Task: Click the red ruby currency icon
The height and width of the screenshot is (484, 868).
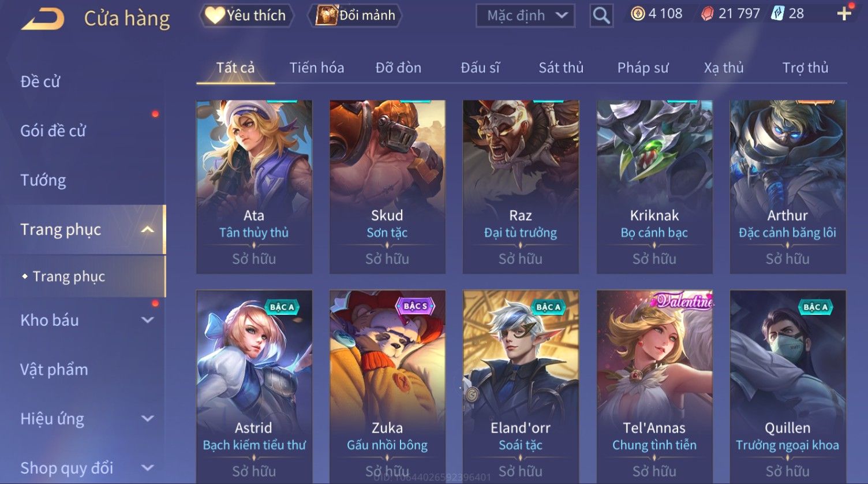Action: (707, 14)
